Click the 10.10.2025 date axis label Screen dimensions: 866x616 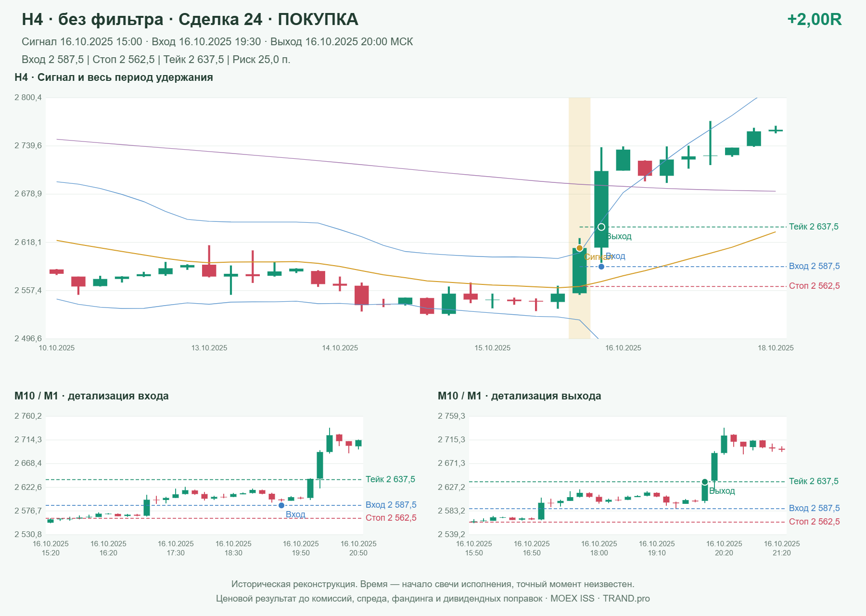pos(57,348)
